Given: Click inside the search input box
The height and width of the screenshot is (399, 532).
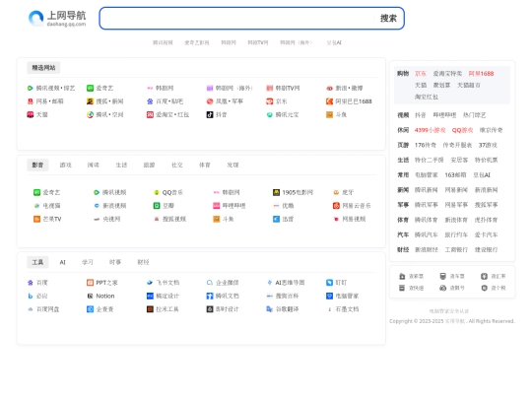Looking at the screenshot, I should coord(241,19).
